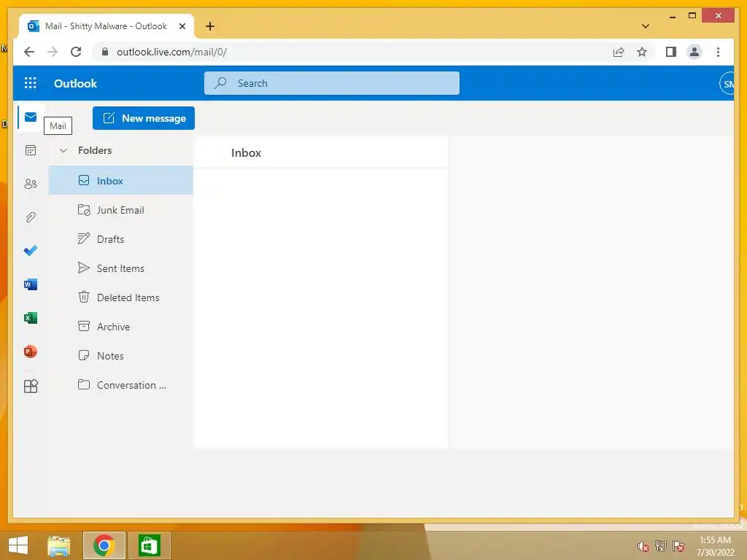Toggle Chrome side panel
The image size is (747, 560).
click(x=671, y=52)
